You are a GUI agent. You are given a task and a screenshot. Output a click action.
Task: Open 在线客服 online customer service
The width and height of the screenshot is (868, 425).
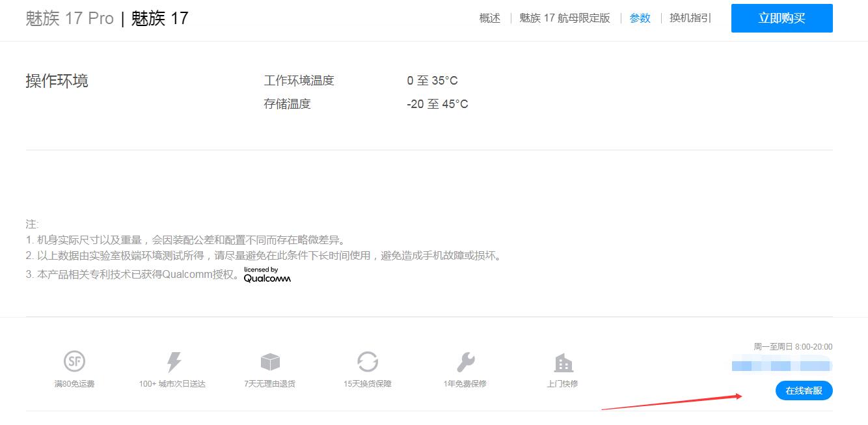(x=804, y=391)
